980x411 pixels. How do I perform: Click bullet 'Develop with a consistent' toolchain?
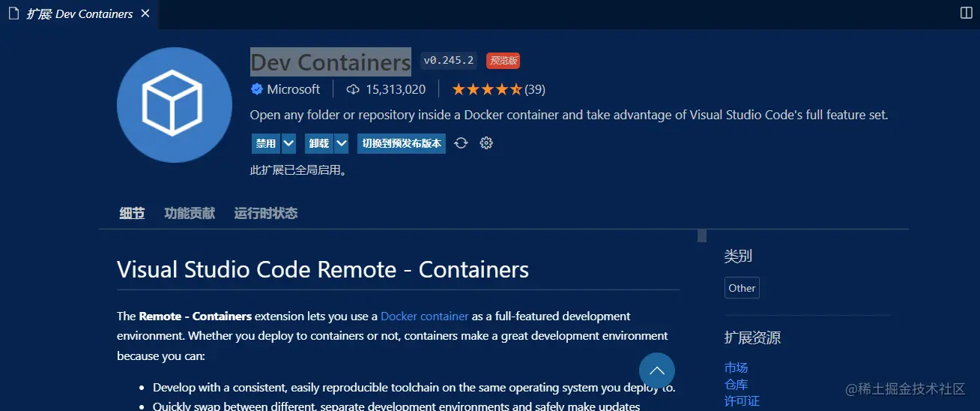click(414, 388)
